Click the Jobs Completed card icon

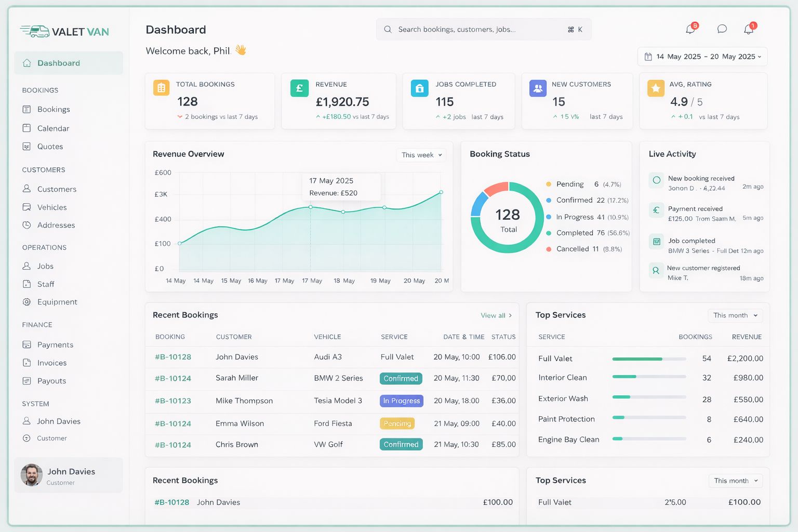pyautogui.click(x=419, y=88)
